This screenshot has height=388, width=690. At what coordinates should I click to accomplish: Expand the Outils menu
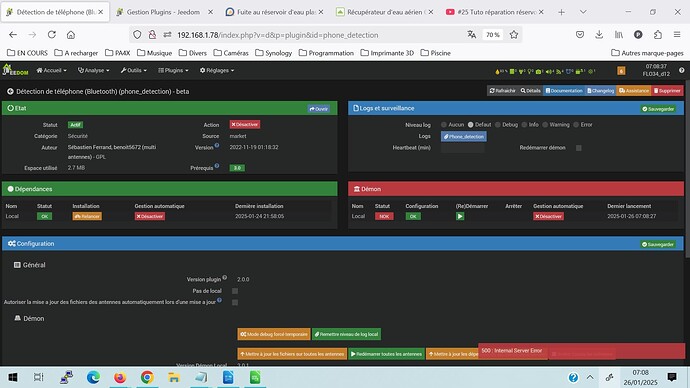[x=134, y=70]
